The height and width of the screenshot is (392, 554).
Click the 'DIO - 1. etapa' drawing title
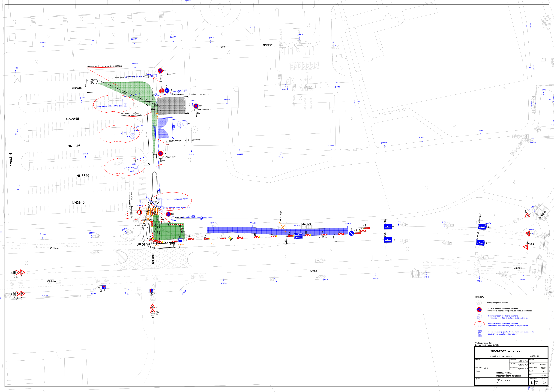pyautogui.click(x=503, y=380)
